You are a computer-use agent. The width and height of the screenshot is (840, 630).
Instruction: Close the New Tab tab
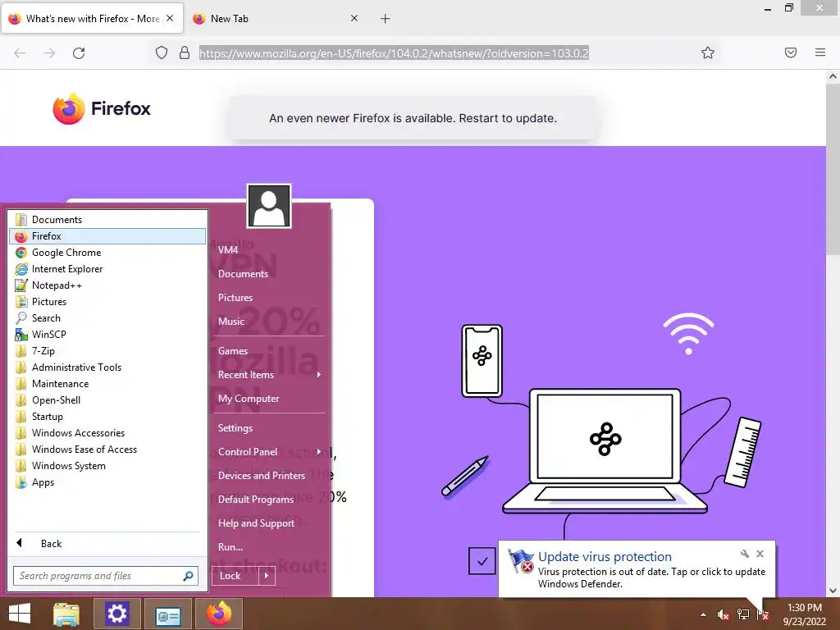click(x=354, y=18)
